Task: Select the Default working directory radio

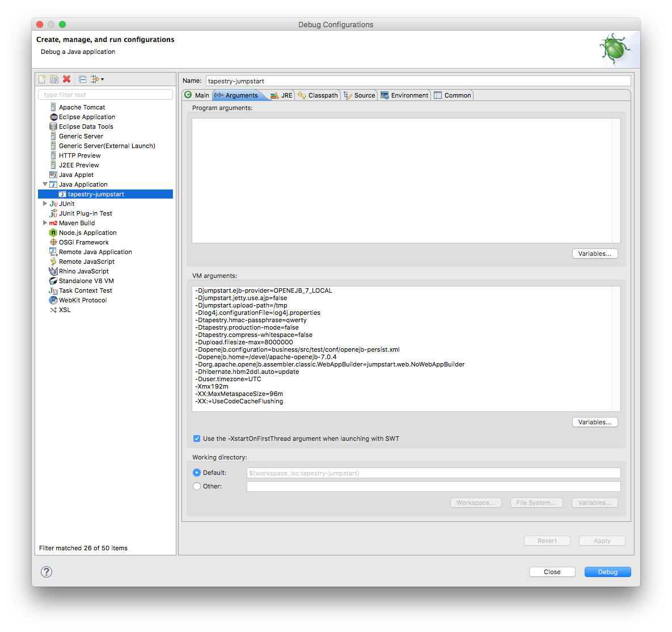Action: tap(197, 473)
